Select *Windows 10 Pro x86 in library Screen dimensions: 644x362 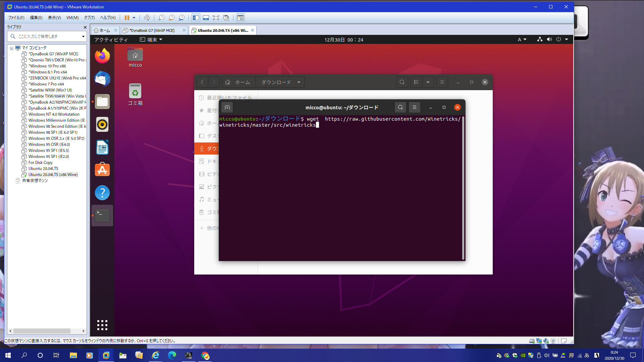click(x=47, y=66)
